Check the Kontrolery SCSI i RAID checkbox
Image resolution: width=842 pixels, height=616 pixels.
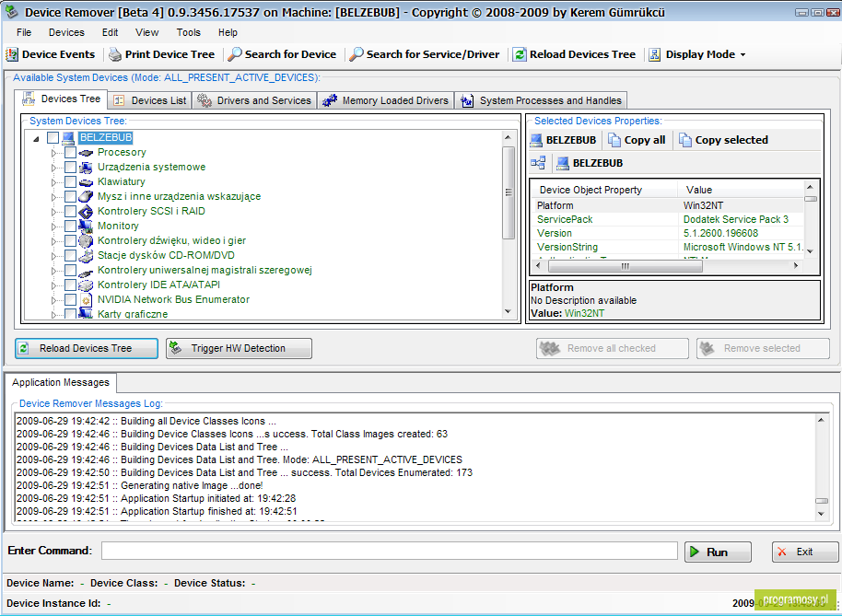click(x=70, y=212)
